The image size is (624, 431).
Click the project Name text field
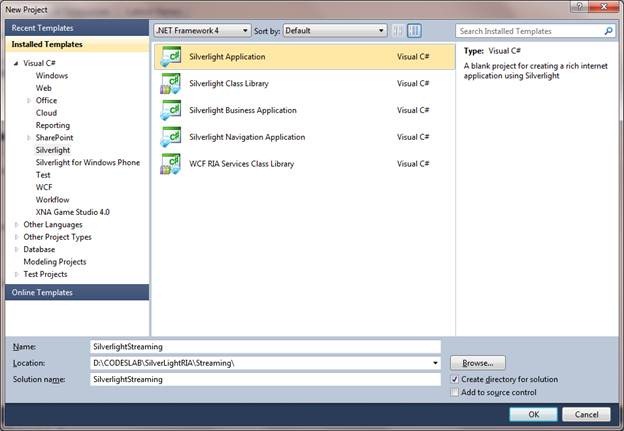(x=264, y=346)
